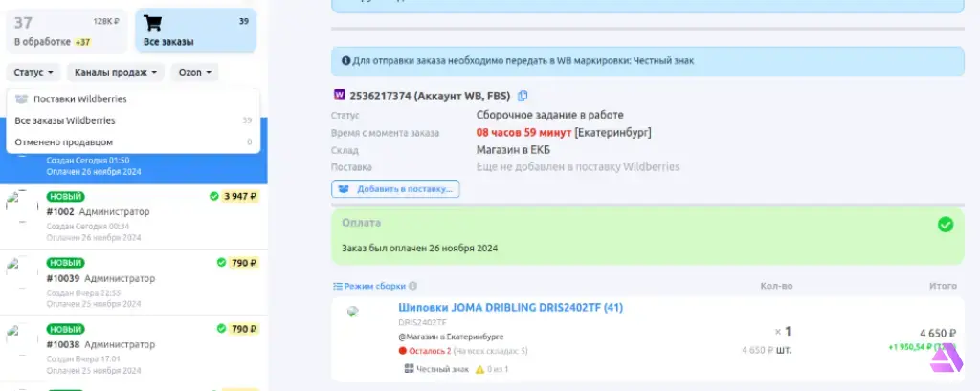
Task: Click the [Екатеринбург] location text
Action: click(613, 133)
